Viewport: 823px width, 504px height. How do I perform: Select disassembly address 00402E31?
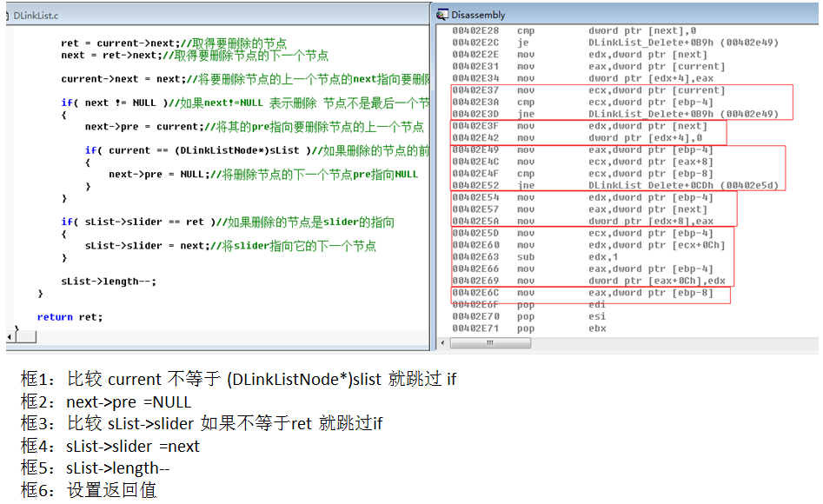475,66
